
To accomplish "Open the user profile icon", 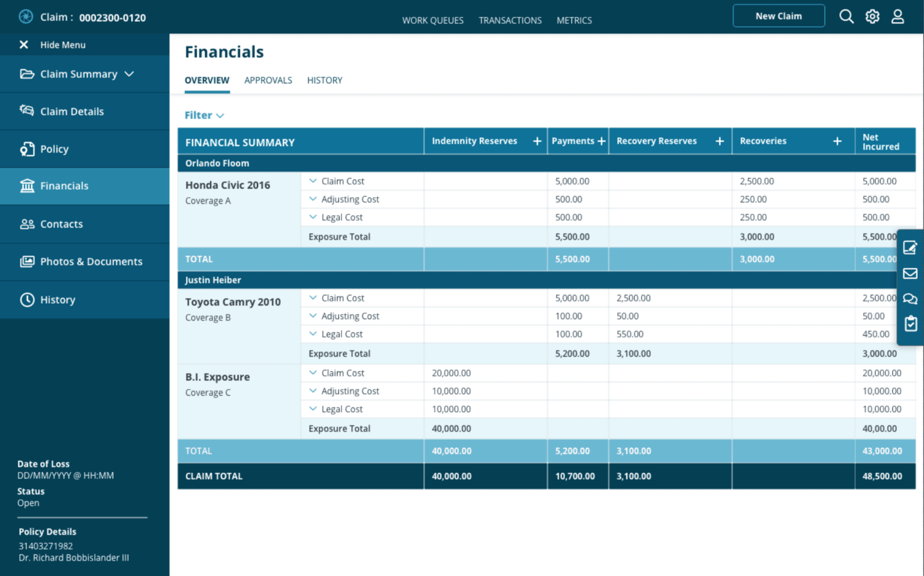I will point(898,16).
